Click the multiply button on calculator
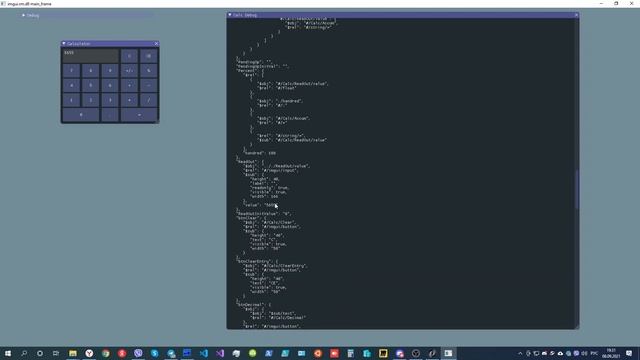The image size is (640, 360). [x=129, y=100]
